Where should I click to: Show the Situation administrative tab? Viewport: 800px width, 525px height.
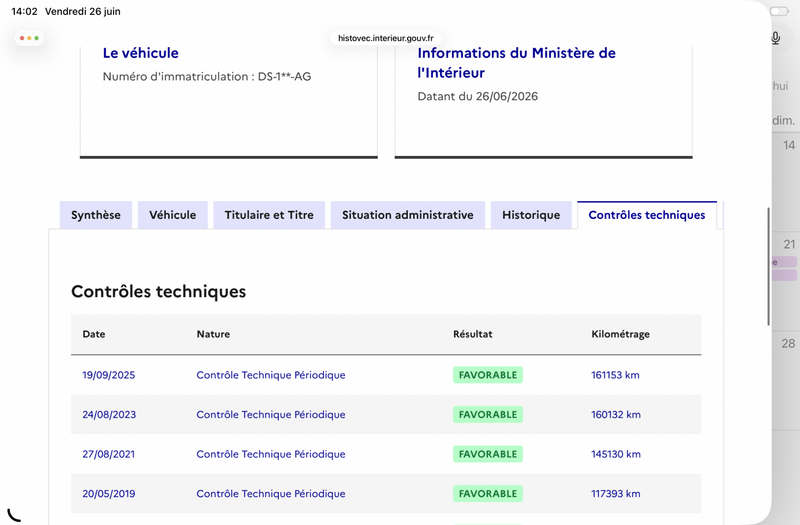pos(408,215)
